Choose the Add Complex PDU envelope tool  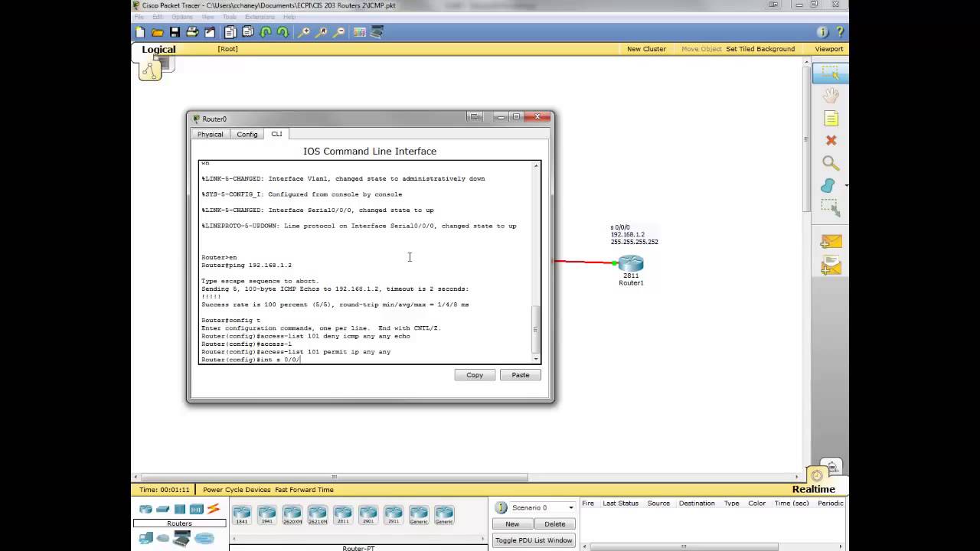[x=831, y=267]
